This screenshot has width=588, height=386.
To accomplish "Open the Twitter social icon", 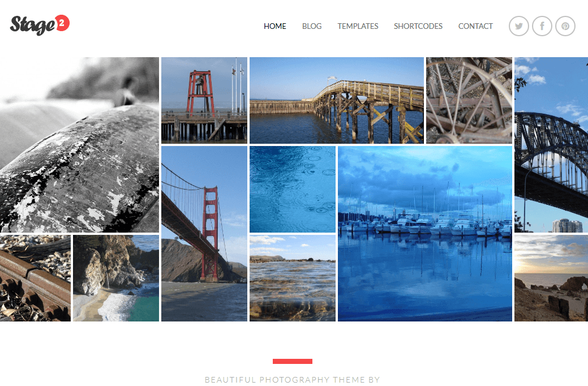I will pyautogui.click(x=518, y=26).
